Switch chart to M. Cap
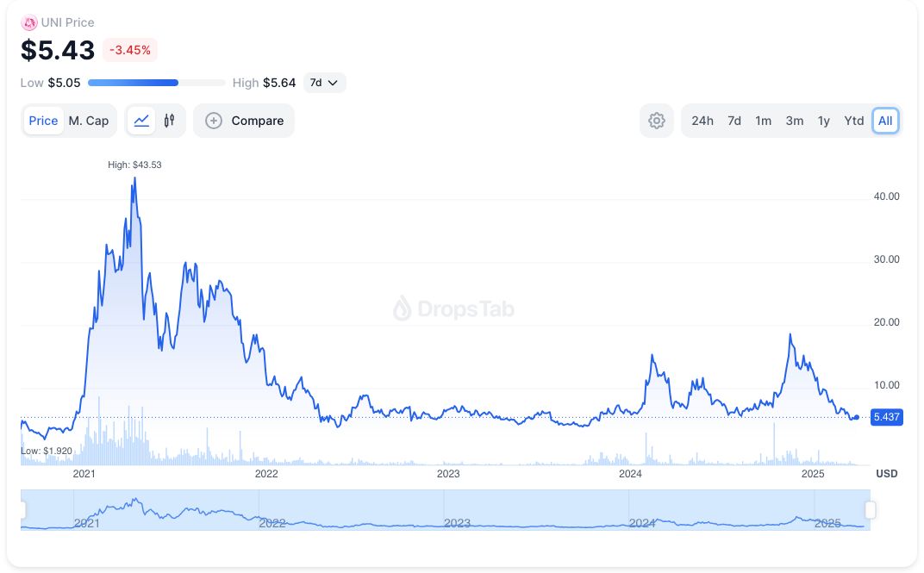 pyautogui.click(x=89, y=121)
